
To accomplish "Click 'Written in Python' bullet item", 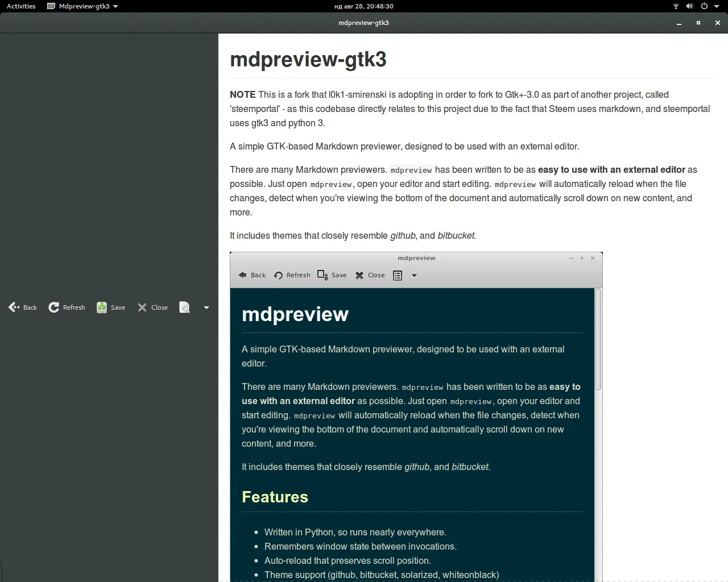I will point(355,533).
